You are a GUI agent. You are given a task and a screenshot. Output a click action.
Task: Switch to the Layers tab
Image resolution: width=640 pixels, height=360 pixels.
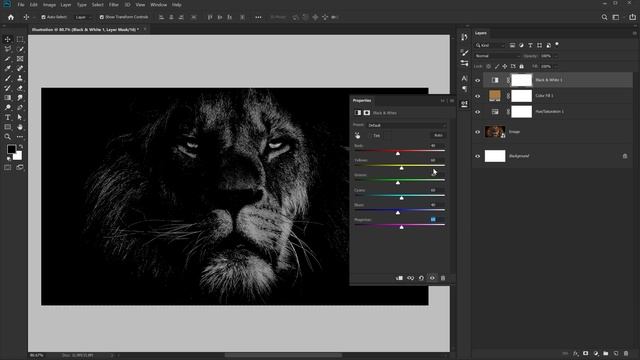[x=481, y=33]
